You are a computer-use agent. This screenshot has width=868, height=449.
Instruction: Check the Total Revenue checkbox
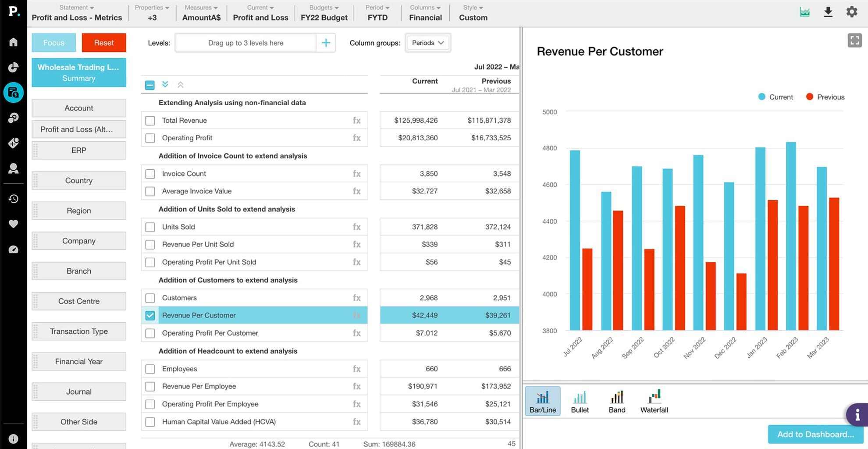click(150, 121)
